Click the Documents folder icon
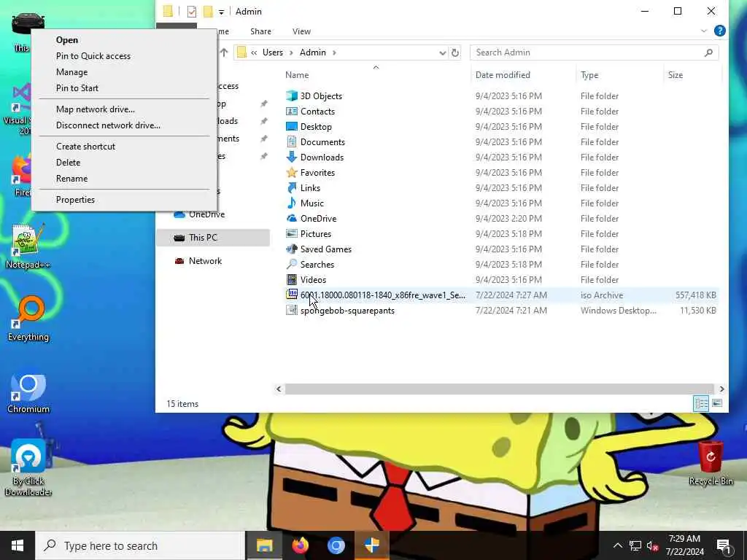This screenshot has height=560, width=747. (x=292, y=141)
